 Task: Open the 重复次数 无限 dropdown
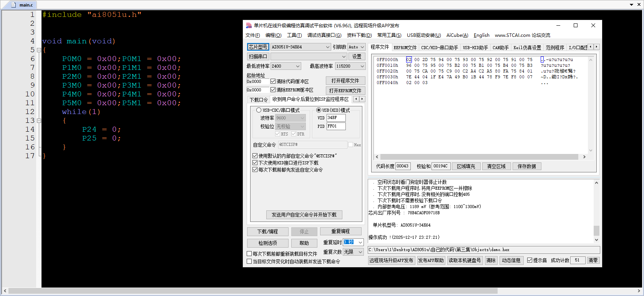[360, 252]
